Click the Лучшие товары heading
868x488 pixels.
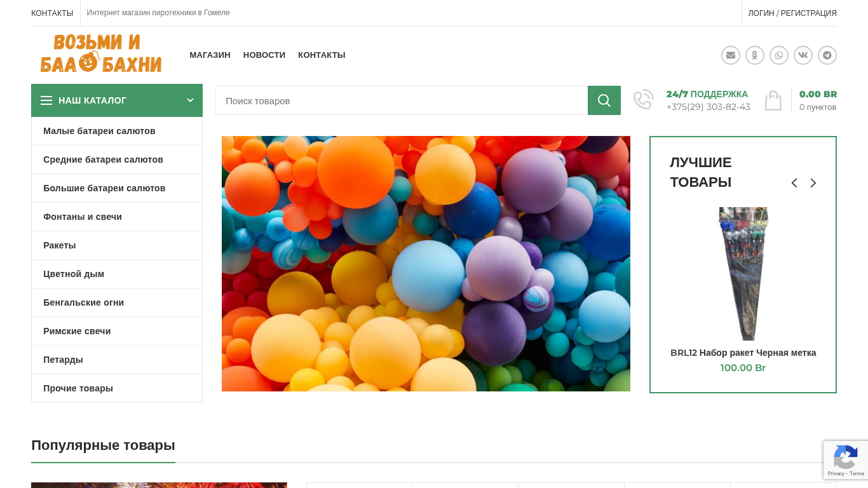(701, 172)
